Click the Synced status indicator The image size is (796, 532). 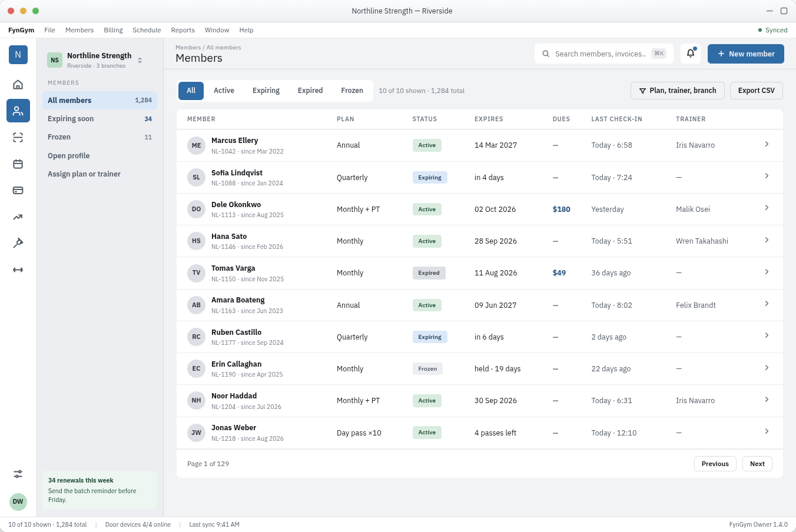[x=772, y=30]
